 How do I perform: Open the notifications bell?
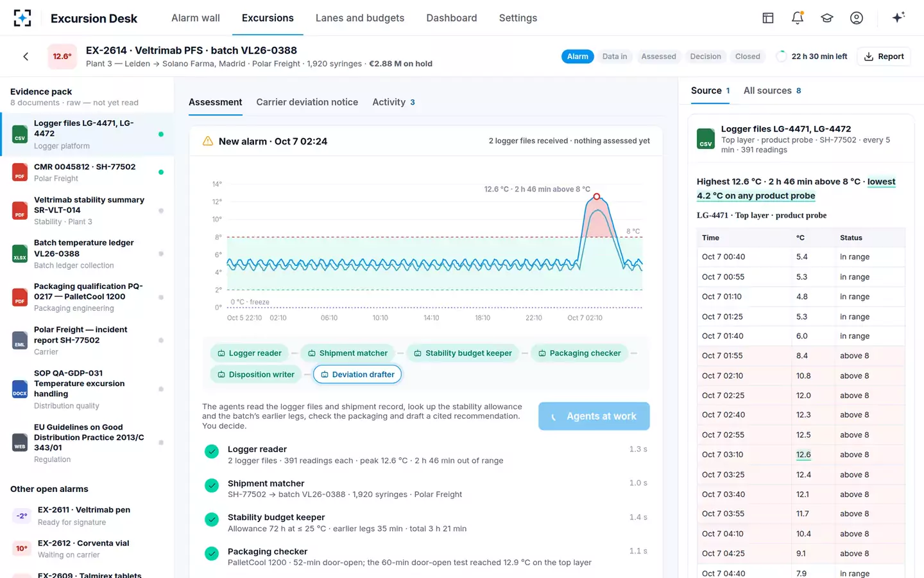coord(798,18)
